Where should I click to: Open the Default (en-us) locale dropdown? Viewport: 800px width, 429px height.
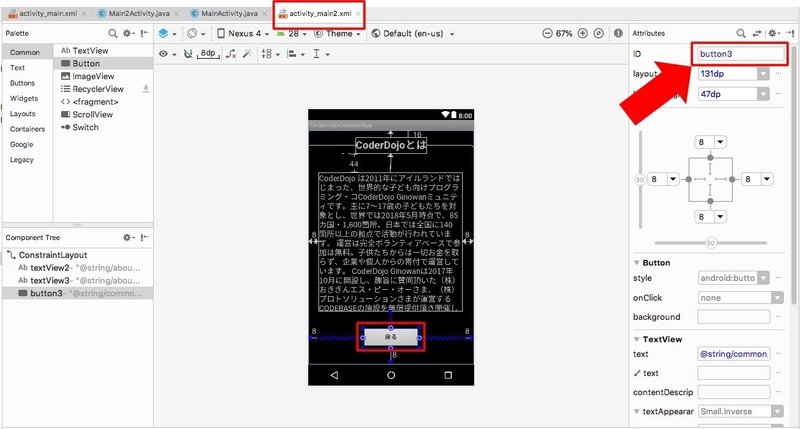coord(413,34)
